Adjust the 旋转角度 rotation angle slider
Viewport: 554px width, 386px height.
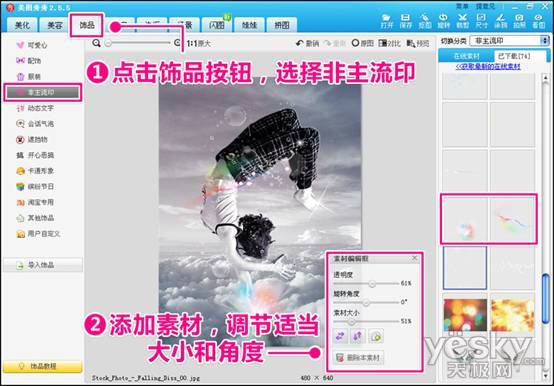pos(366,302)
